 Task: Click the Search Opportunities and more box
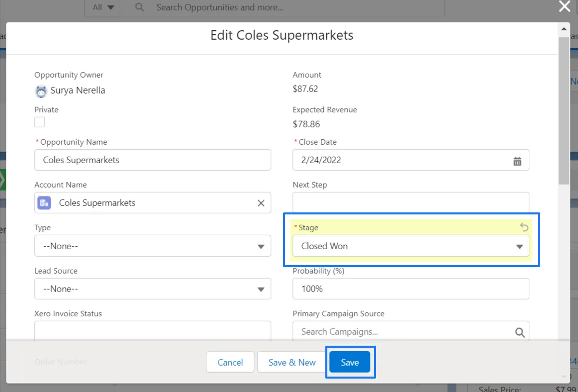pos(283,7)
